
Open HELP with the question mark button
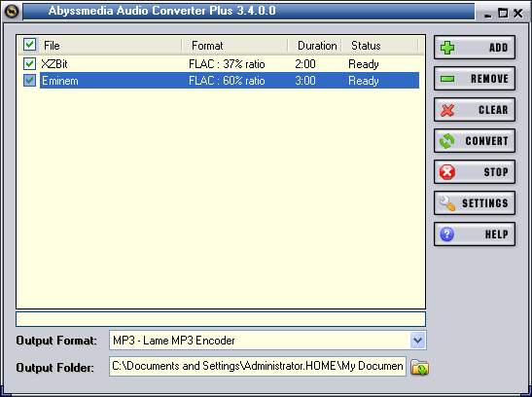coord(475,235)
